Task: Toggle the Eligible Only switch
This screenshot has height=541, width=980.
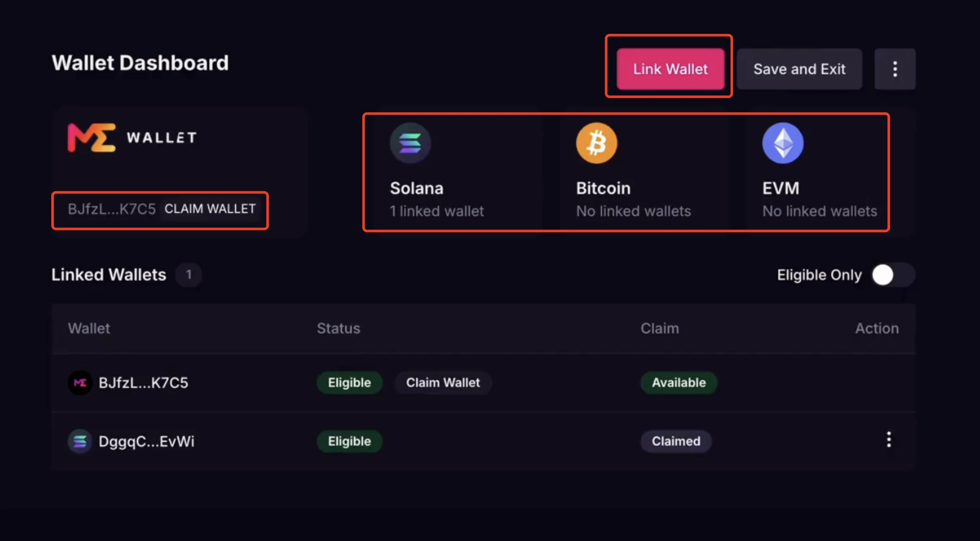Action: [889, 274]
